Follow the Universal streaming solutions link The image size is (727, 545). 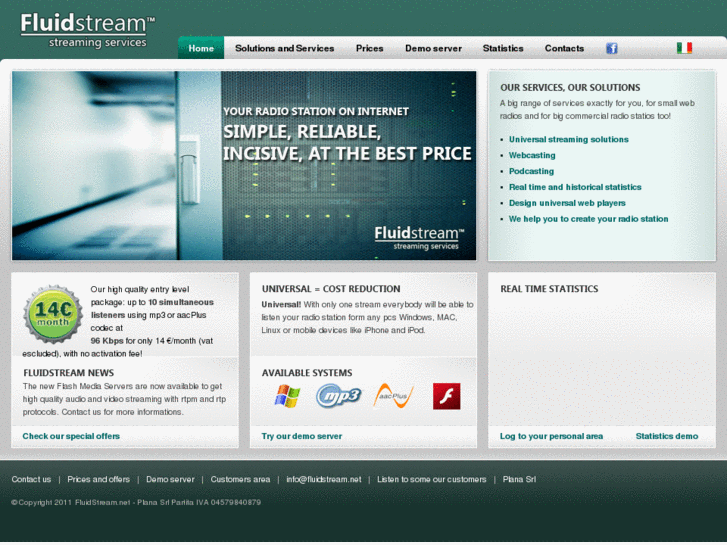coord(569,140)
